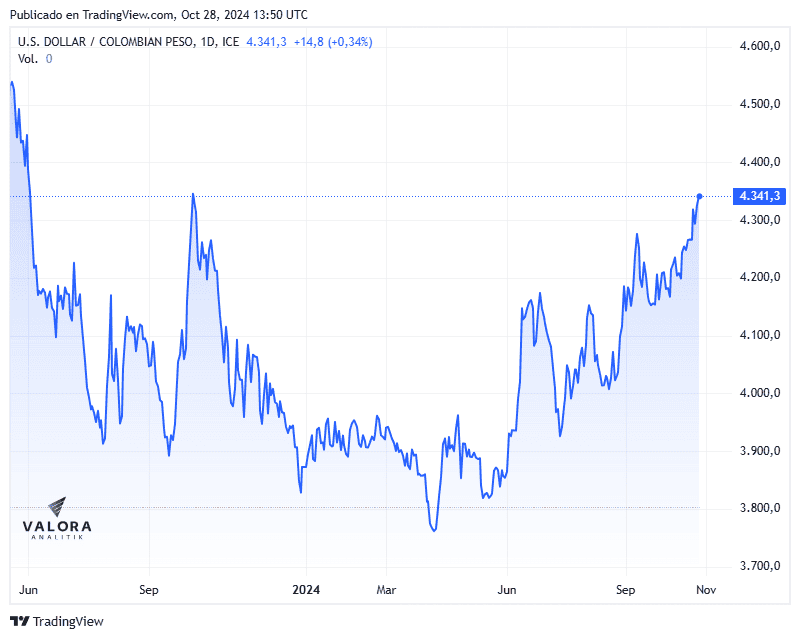Click the Mar label on time axis
Screen dimensions: 800x639
coord(386,590)
